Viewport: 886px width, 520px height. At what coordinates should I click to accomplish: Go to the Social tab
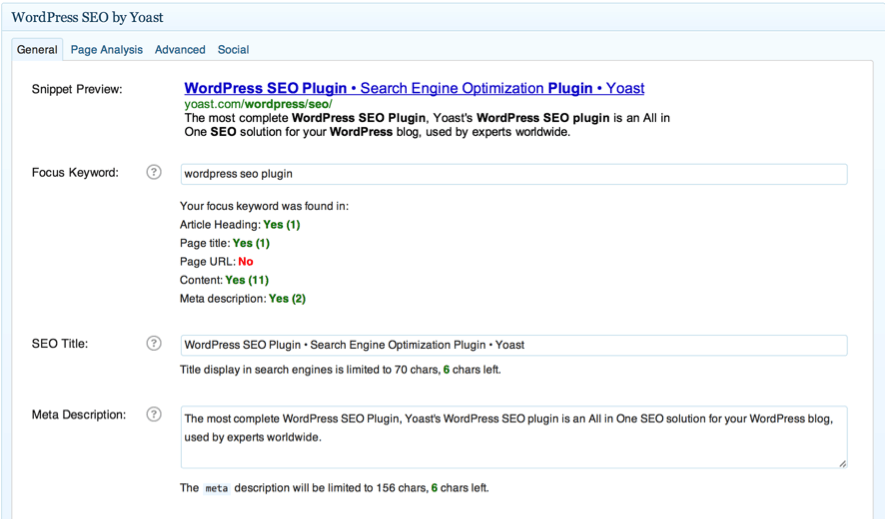tap(233, 50)
